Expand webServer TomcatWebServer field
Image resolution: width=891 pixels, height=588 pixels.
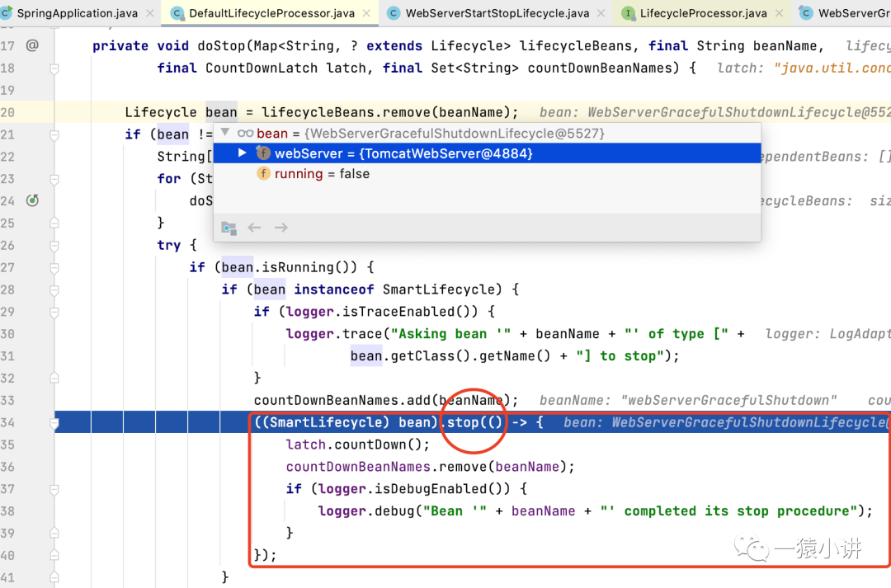[242, 153]
